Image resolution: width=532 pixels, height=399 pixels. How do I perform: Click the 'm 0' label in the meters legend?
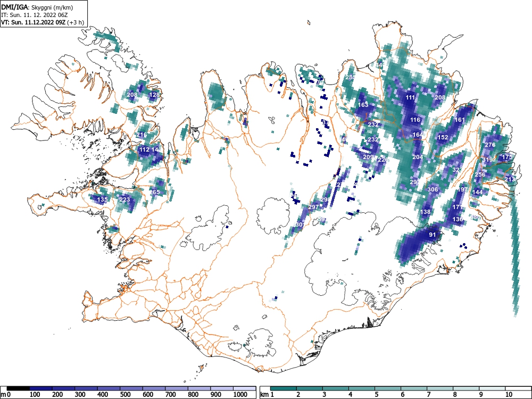pos(6,395)
